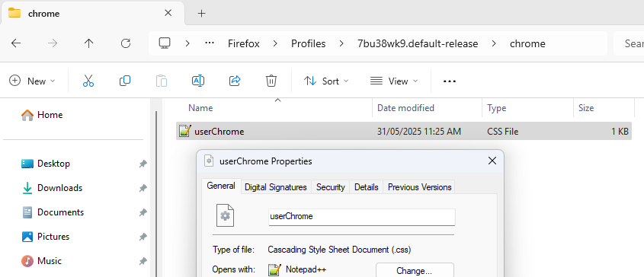Open Desktop in the navigation pane
This screenshot has height=277, width=644.
(46, 164)
